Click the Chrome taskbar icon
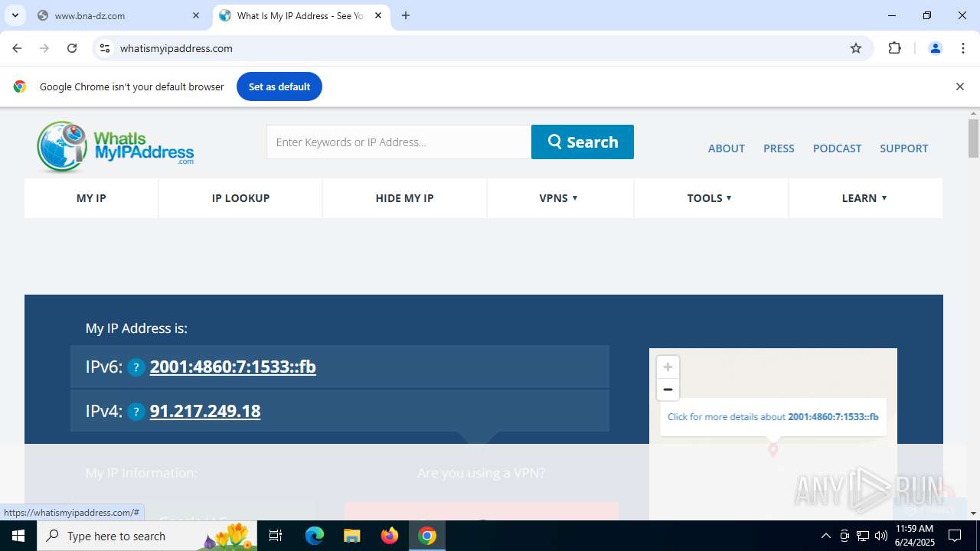This screenshot has height=551, width=980. coord(427,536)
